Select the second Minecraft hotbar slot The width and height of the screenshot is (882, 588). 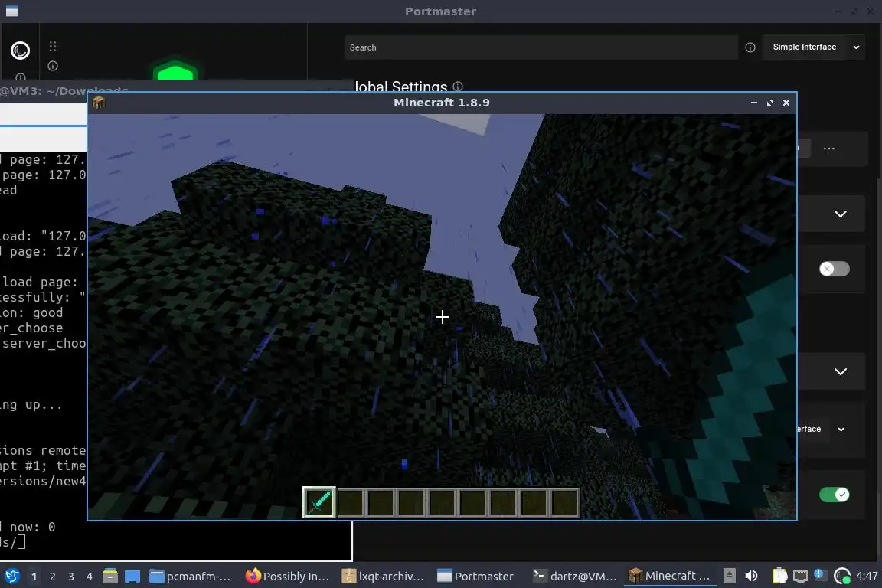(350, 502)
